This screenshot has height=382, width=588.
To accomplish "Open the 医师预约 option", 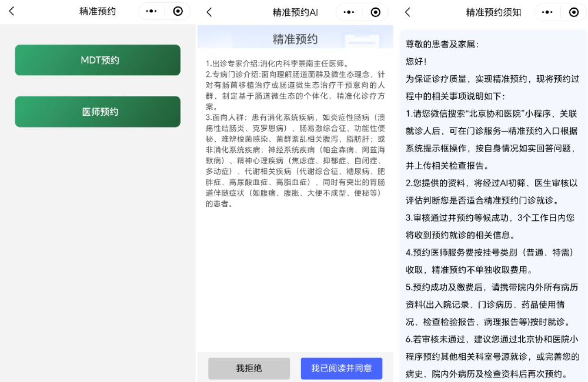I will click(x=98, y=112).
